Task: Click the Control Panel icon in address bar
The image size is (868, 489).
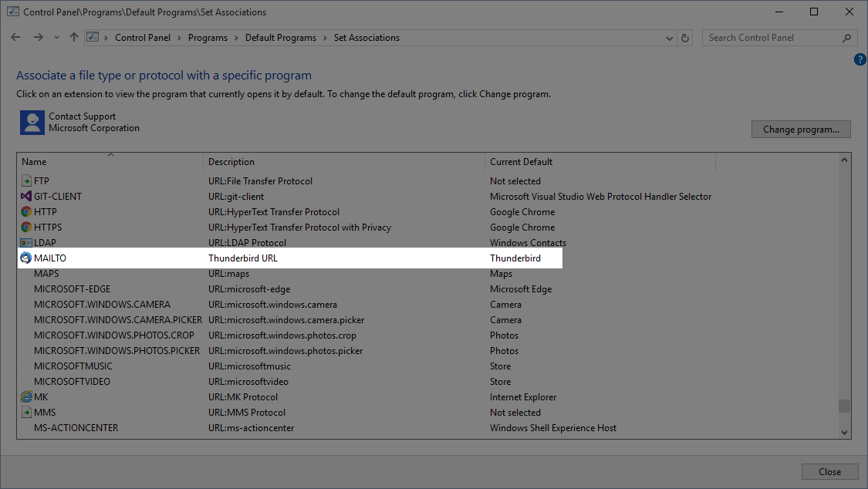Action: [93, 37]
